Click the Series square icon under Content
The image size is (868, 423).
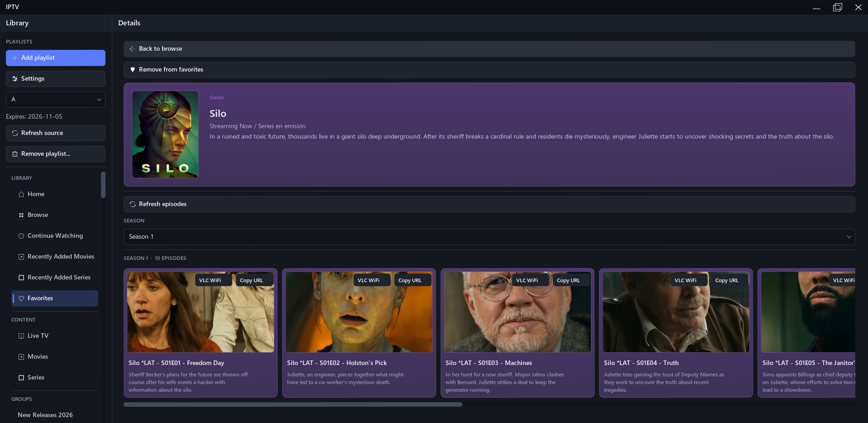[21, 378]
